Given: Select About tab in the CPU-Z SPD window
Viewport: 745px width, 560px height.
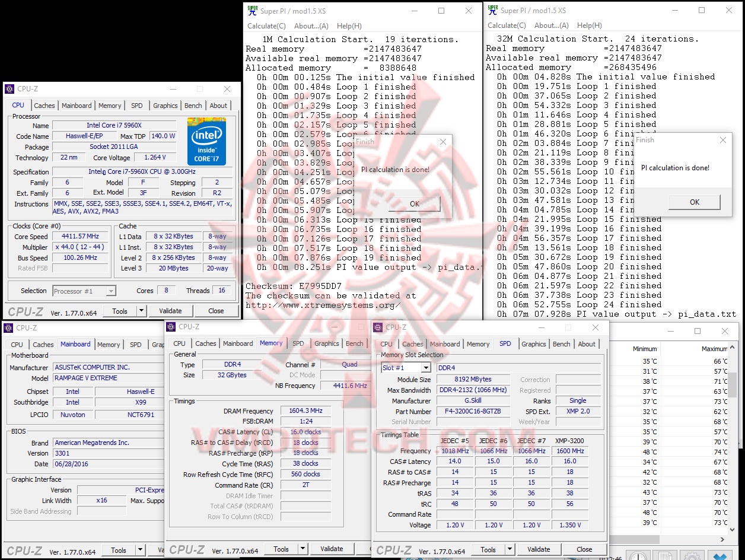Looking at the screenshot, I should 587,344.
